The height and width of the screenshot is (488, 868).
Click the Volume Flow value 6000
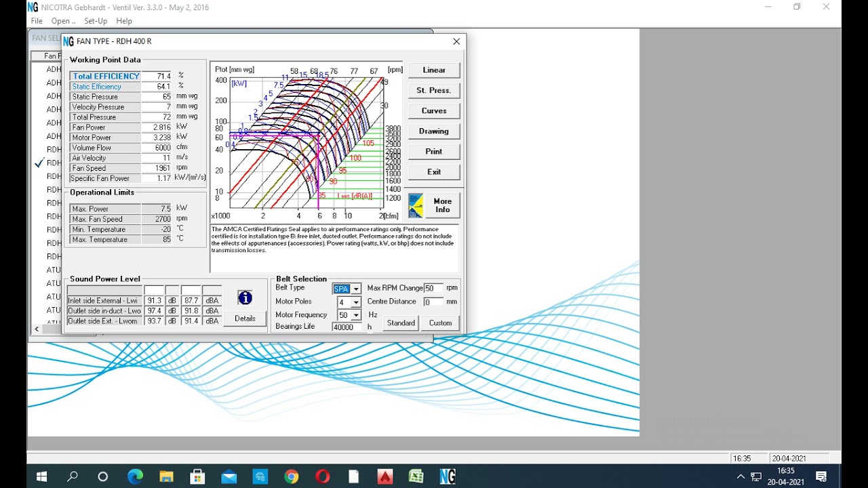pos(157,148)
